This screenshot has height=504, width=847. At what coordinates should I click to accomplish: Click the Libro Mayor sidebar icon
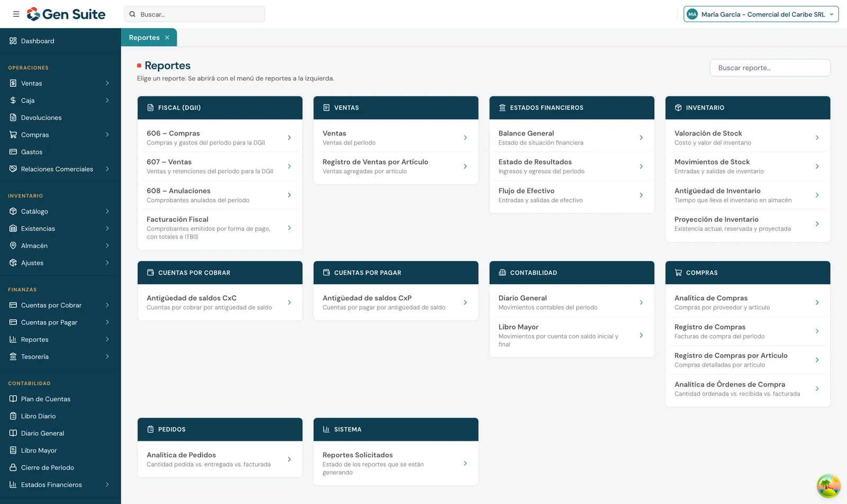[x=13, y=451]
